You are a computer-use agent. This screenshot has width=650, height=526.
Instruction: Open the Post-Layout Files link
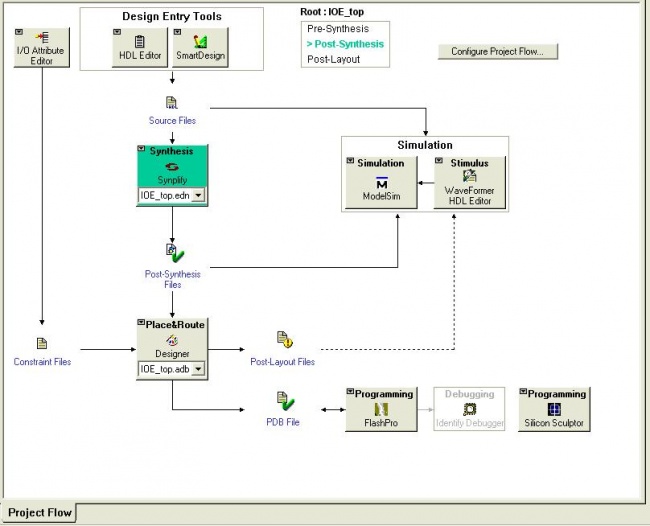[282, 362]
